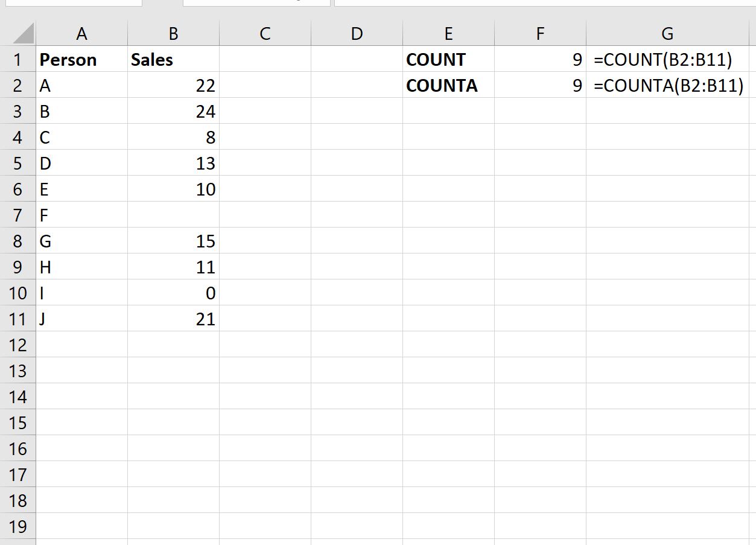Click column D header

pyautogui.click(x=357, y=34)
